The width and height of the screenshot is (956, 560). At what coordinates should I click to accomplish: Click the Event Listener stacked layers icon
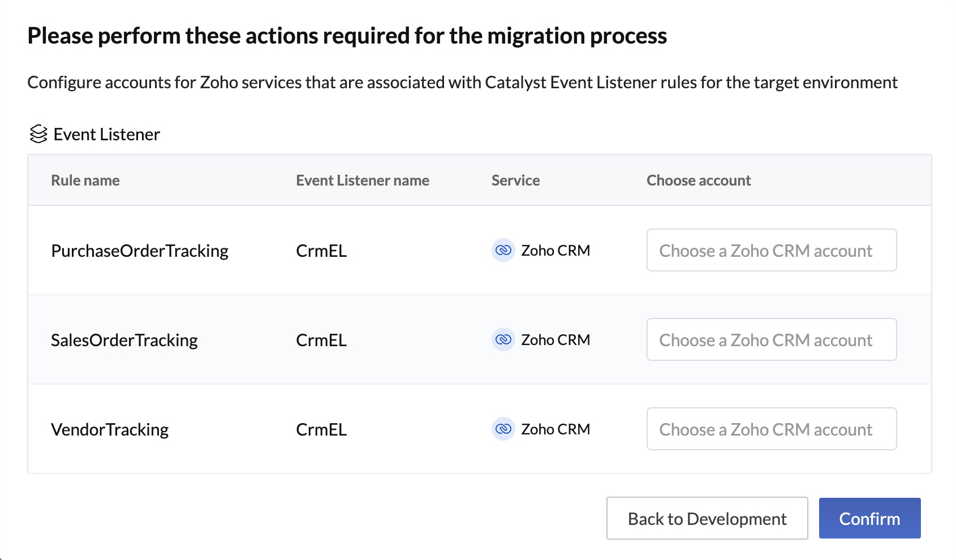[x=38, y=134]
